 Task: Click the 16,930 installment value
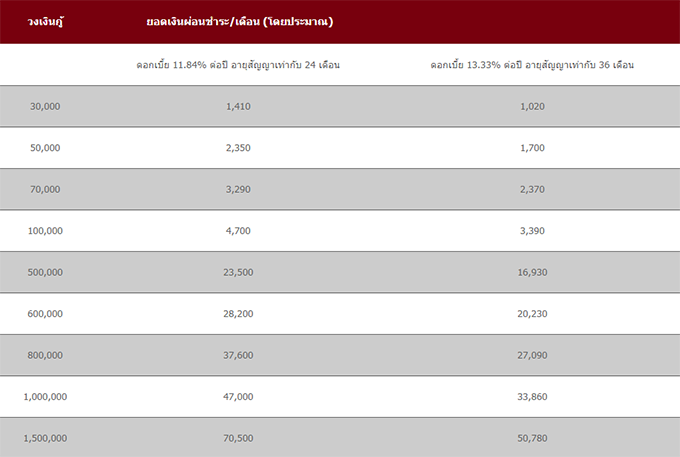533,272
